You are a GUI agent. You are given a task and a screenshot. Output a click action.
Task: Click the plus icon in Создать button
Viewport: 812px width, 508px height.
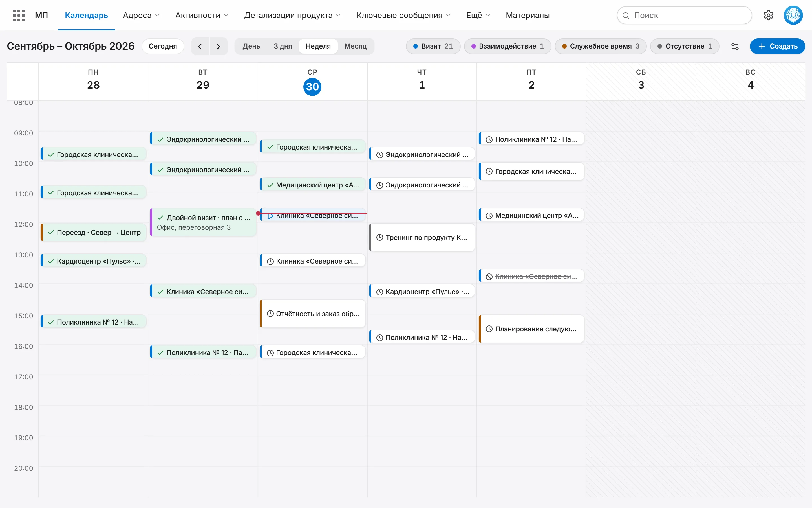(x=762, y=46)
